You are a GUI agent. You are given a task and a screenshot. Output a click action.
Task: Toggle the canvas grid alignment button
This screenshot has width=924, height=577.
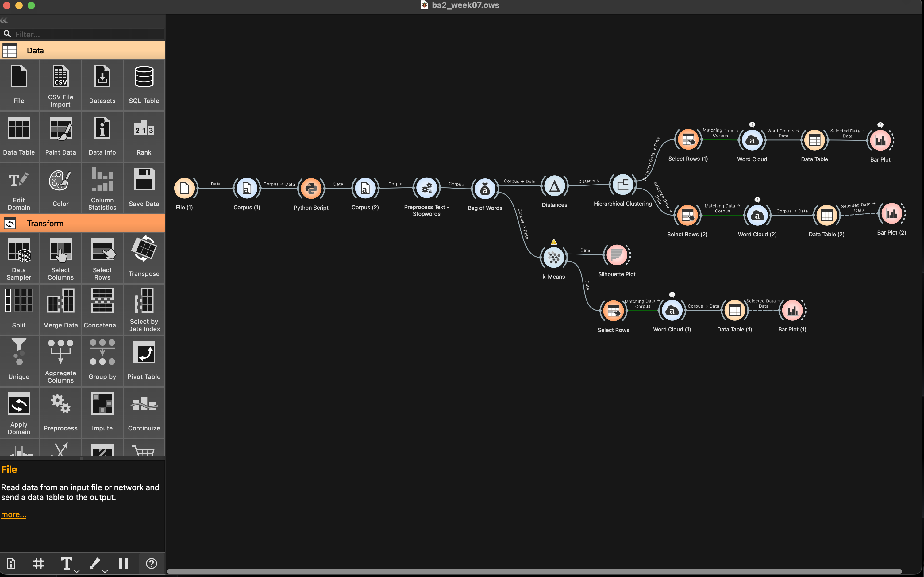(39, 563)
